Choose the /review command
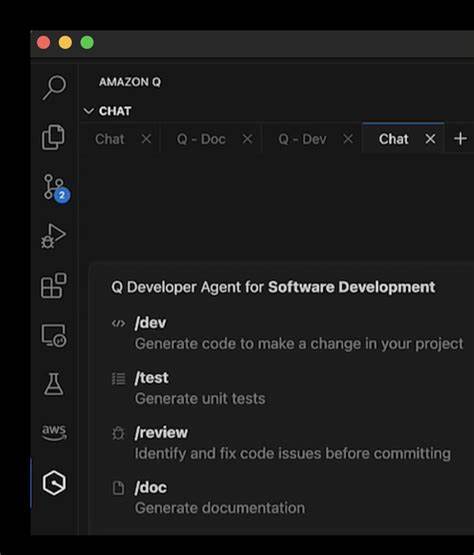474x555 pixels. (161, 433)
